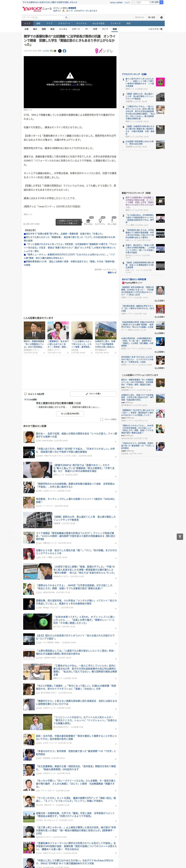
Task: Open the ライブ navigation tab
Action: click(49, 24)
